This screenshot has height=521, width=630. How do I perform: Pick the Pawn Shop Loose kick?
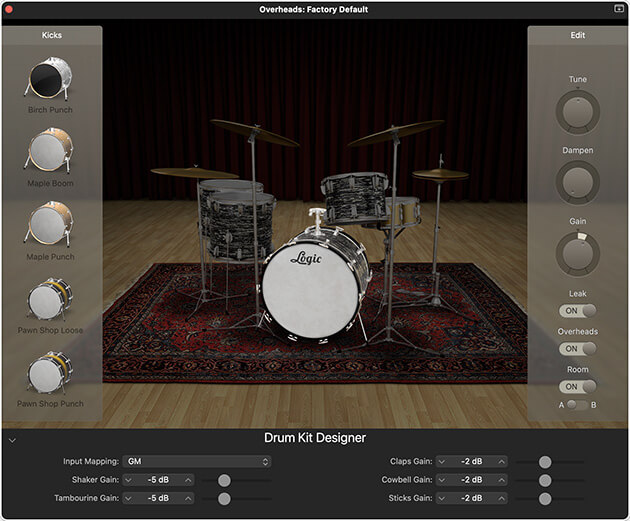coord(49,297)
